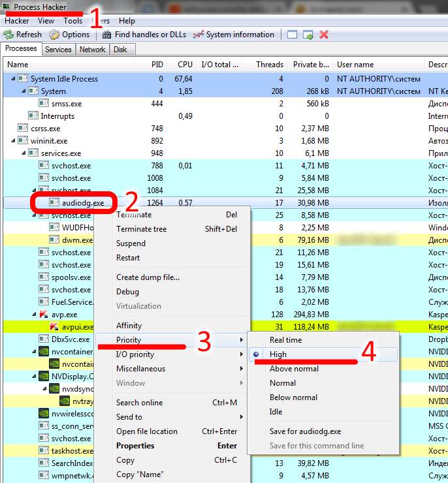Click the taskhost.exe process icon
448x483 pixels.
point(44,450)
